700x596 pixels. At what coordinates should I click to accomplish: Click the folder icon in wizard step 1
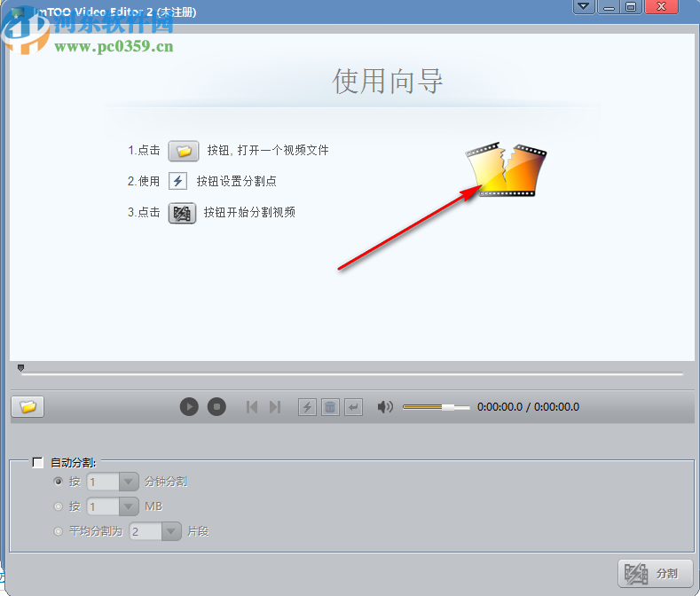pos(184,151)
